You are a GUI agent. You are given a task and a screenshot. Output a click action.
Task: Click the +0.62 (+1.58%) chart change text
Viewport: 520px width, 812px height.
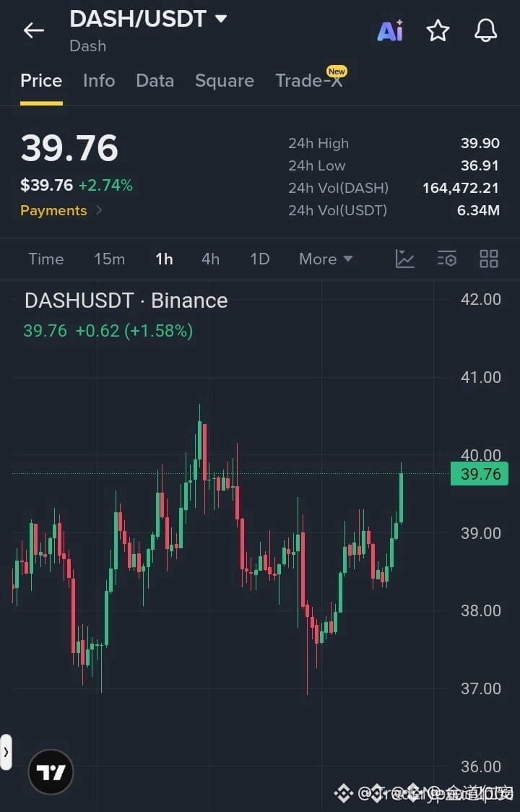tap(134, 331)
